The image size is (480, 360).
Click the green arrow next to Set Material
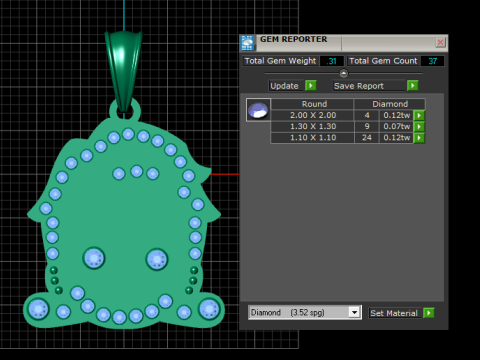[x=429, y=313]
